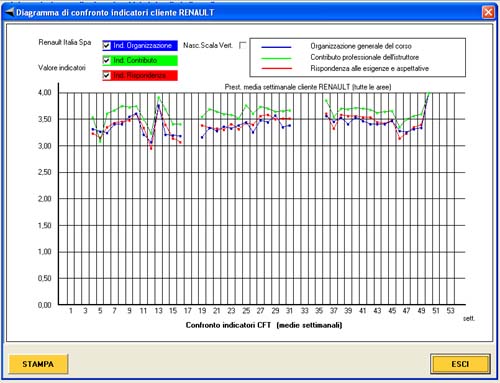Click the red Ind. Rispondenza label

click(x=139, y=75)
